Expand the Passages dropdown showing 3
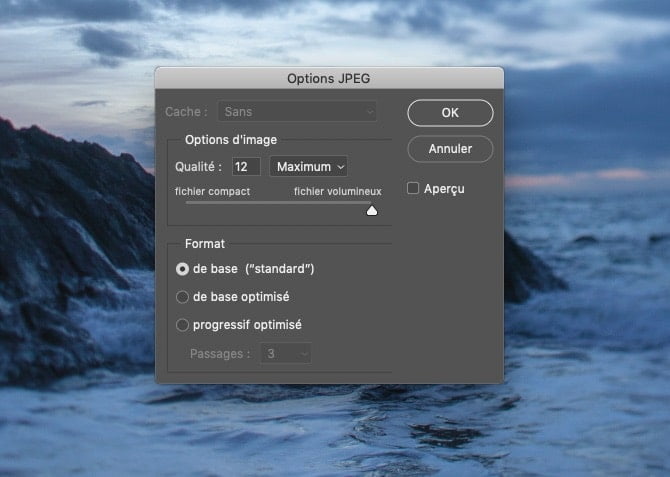Viewport: 670px width, 477px height. [x=286, y=353]
